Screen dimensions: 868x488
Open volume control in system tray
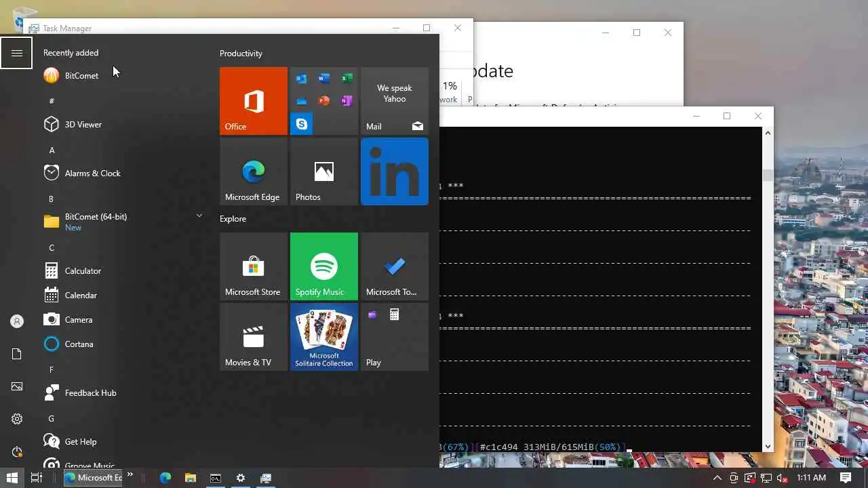782,478
